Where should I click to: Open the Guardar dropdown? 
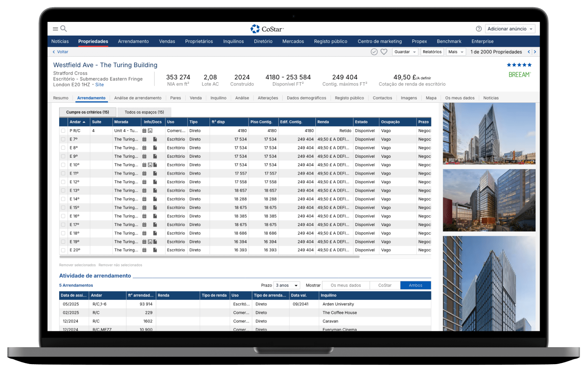pyautogui.click(x=405, y=52)
